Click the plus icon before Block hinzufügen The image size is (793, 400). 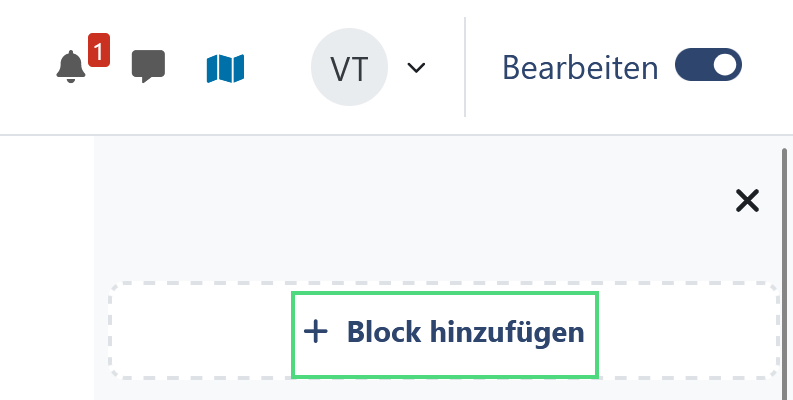pos(316,333)
